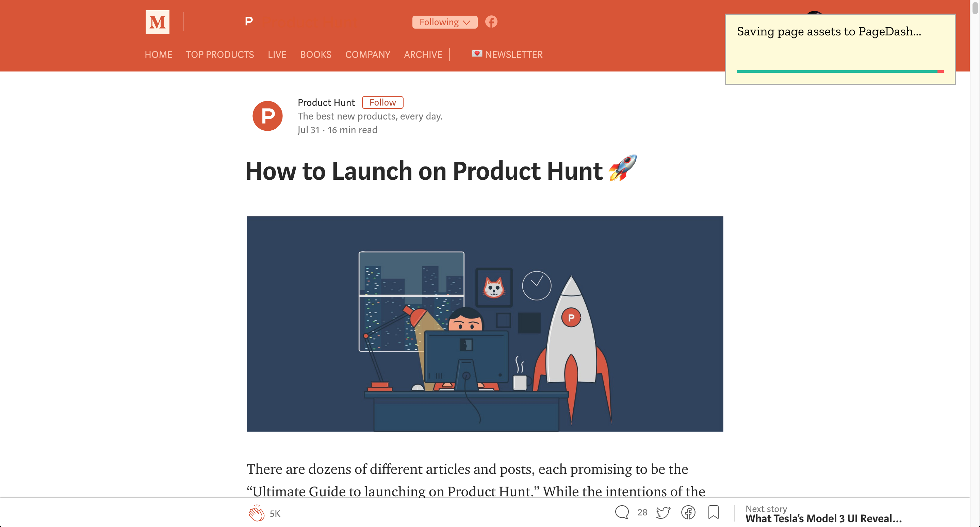Share the story via bottom Facebook icon
980x527 pixels.
point(688,513)
